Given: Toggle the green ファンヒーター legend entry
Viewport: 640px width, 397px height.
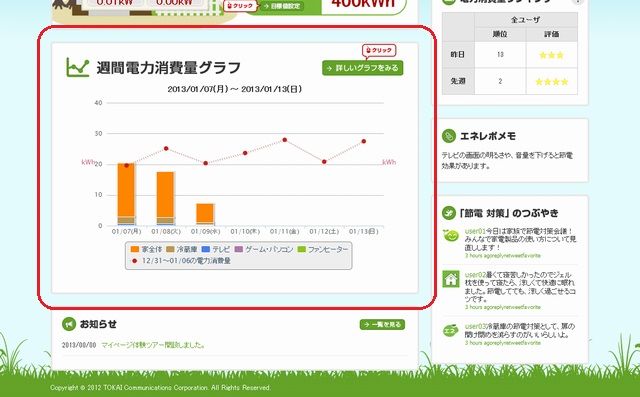Looking at the screenshot, I should pyautogui.click(x=323, y=249).
